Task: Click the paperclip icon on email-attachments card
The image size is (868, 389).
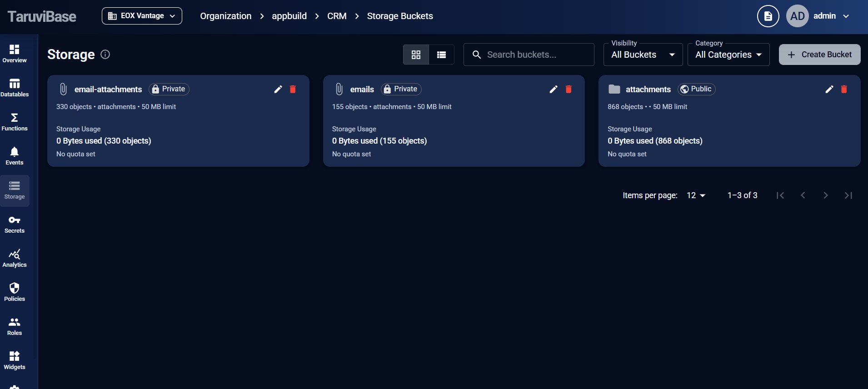Action: tap(64, 89)
